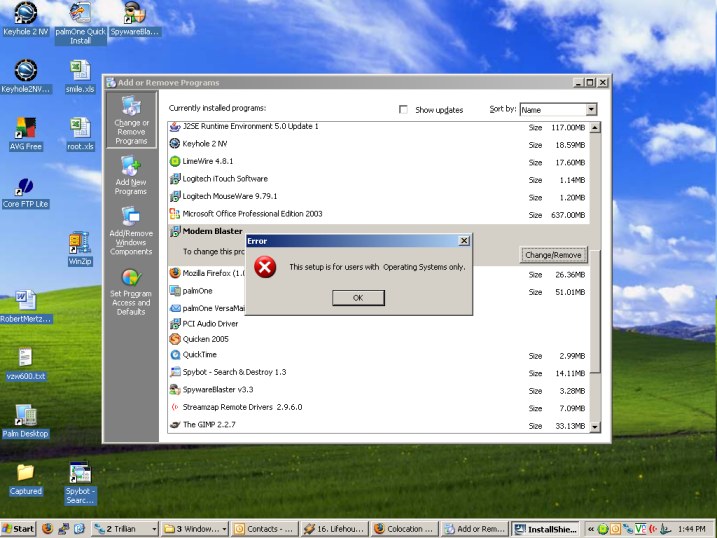The image size is (717, 538).
Task: Click OK in the Error dialog
Action: pos(358,298)
